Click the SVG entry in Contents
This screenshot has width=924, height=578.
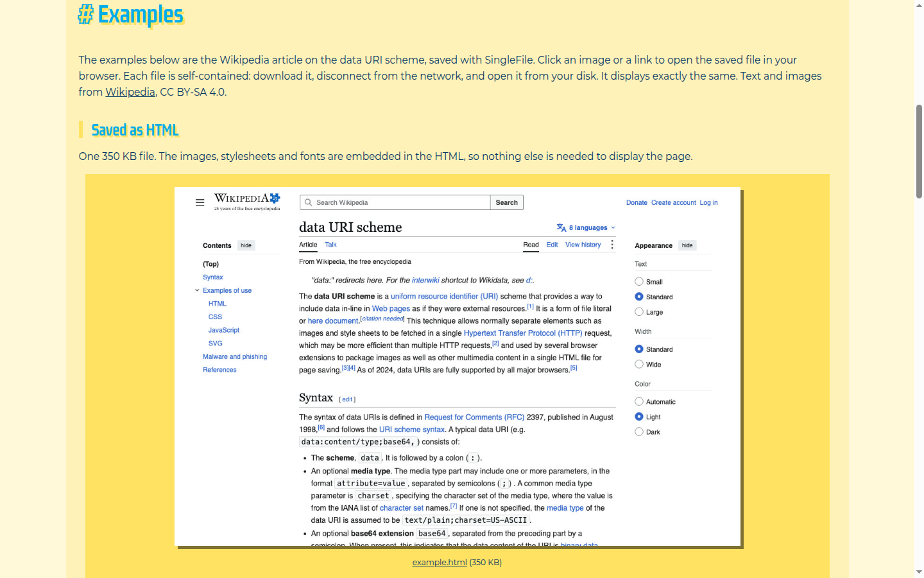tap(216, 344)
